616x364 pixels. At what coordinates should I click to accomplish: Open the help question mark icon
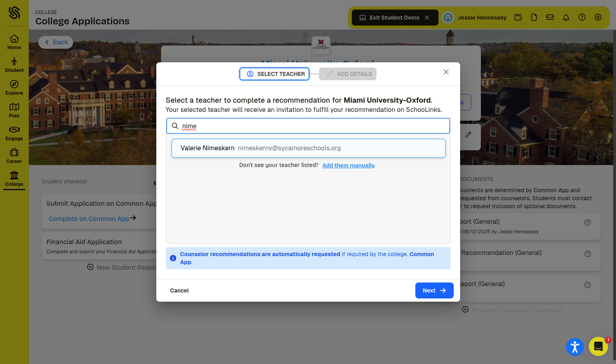[582, 17]
